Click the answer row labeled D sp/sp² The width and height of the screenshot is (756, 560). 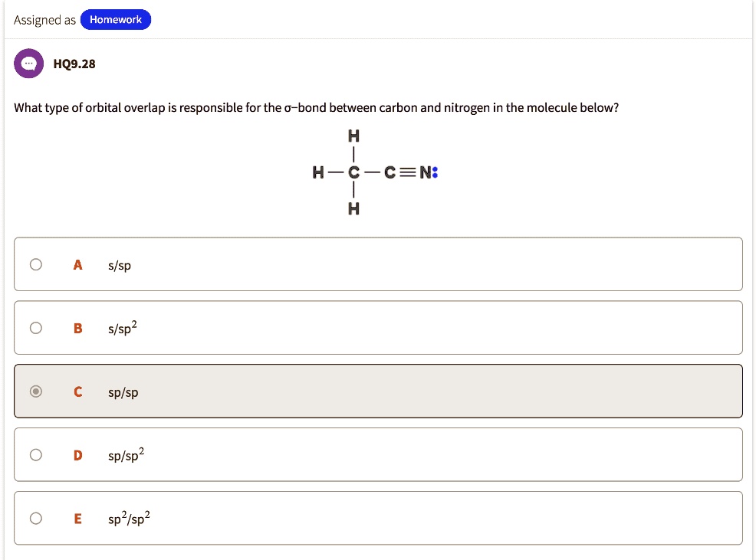point(378,454)
